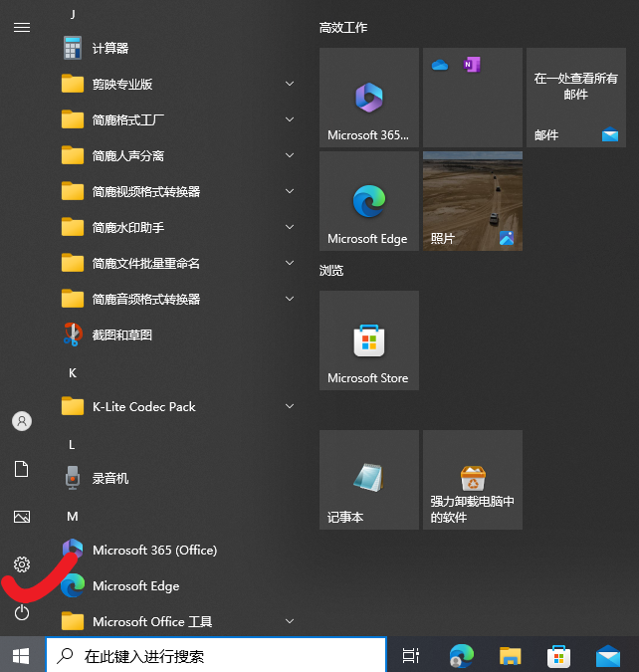
Task: Open Documents from the Start sidebar
Action: [22, 469]
